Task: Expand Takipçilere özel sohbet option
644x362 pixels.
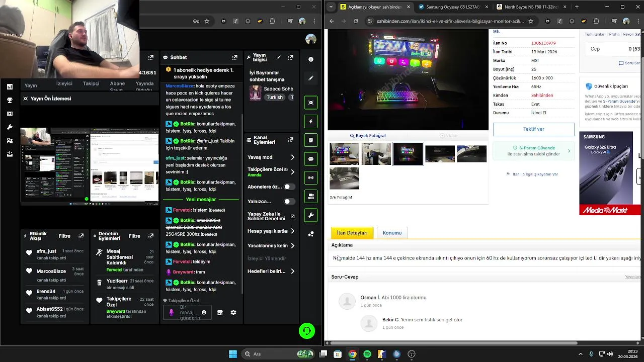Action: click(x=292, y=172)
